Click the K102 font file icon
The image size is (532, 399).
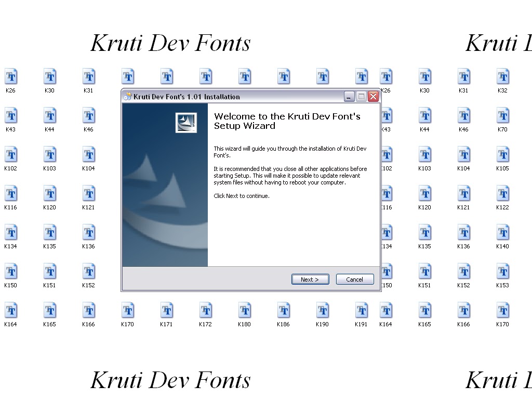11,155
